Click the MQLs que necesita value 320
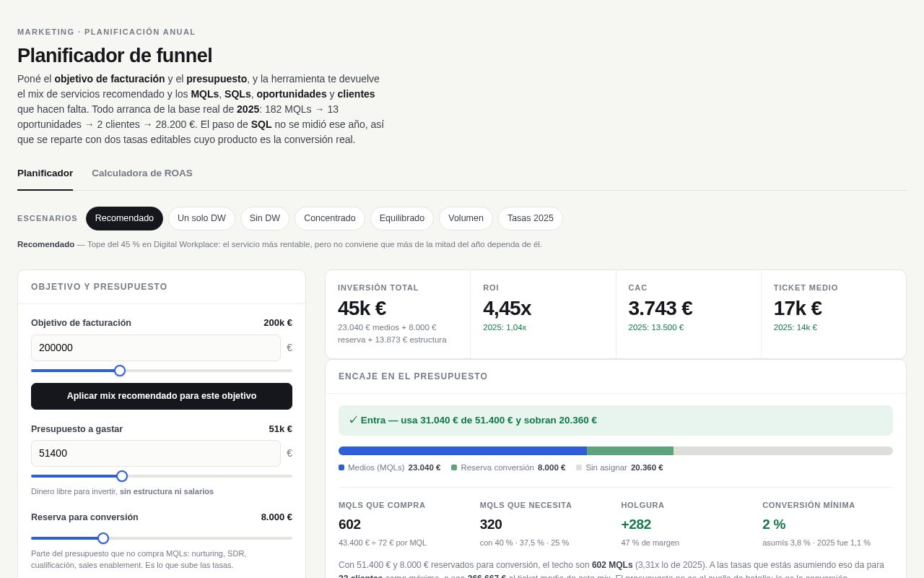 [491, 525]
